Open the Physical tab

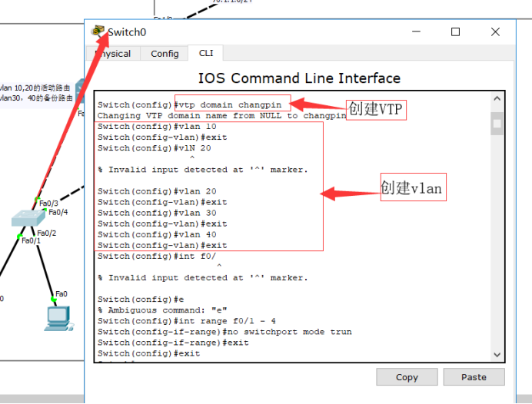[x=113, y=54]
